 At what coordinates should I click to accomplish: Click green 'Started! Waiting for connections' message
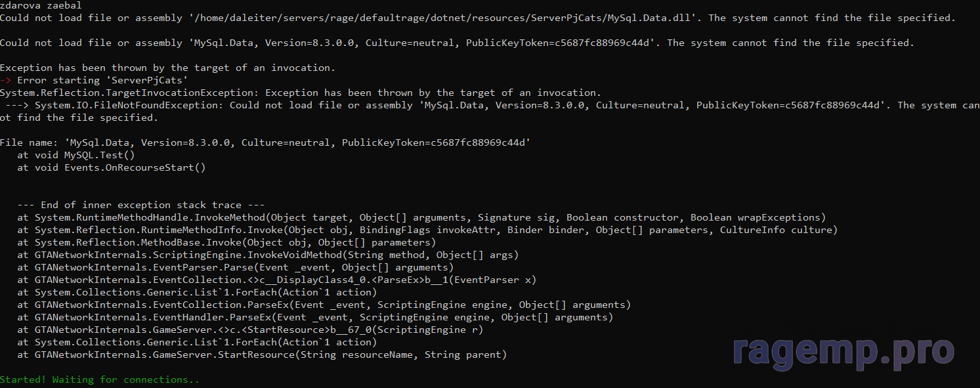click(100, 379)
